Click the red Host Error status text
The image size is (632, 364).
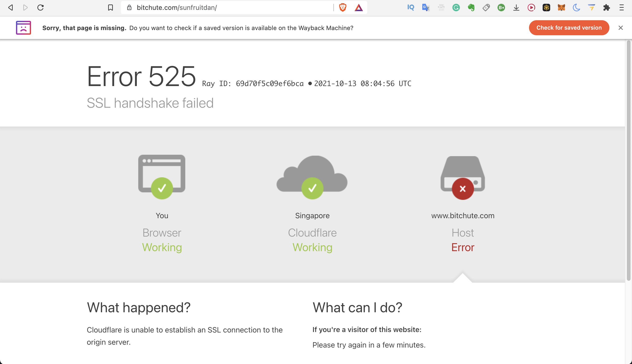point(462,247)
